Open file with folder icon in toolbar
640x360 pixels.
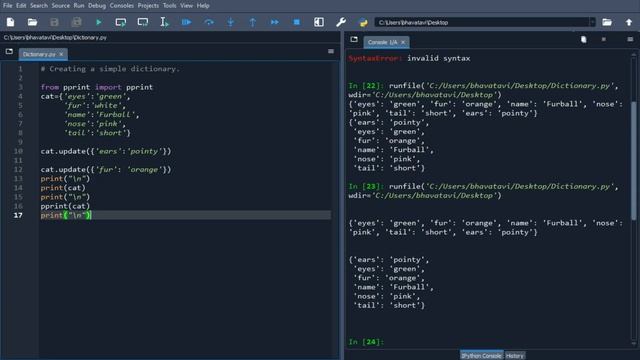tap(32, 22)
